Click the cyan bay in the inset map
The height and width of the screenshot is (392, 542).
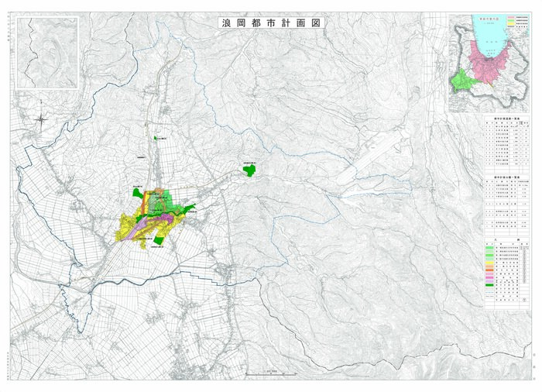tap(490, 32)
